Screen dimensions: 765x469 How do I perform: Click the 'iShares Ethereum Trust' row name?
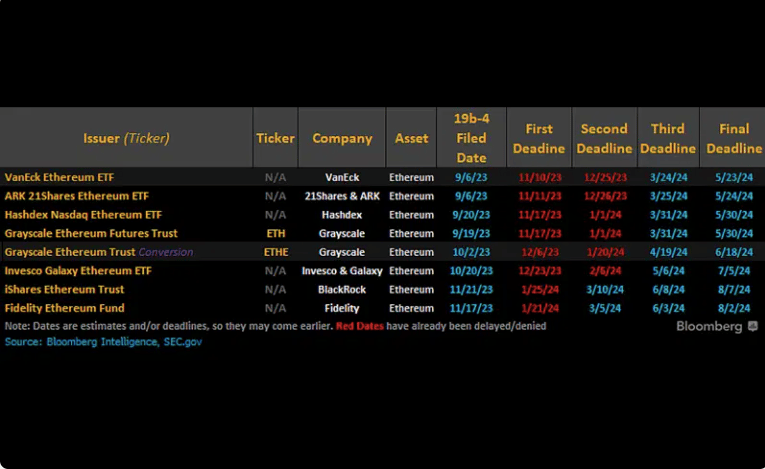point(64,289)
